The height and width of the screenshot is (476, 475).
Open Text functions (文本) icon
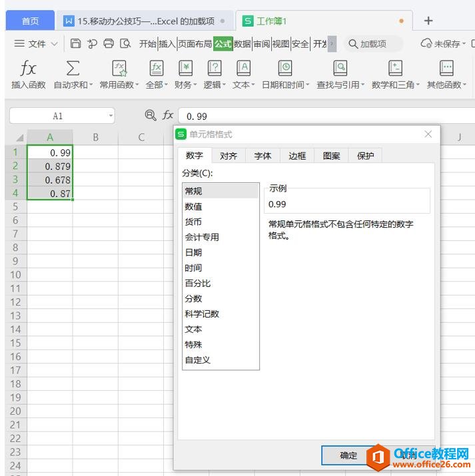(244, 68)
